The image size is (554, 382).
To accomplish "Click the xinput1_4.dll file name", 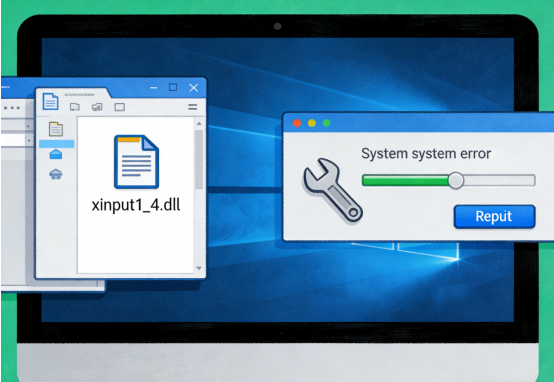I will tap(136, 205).
